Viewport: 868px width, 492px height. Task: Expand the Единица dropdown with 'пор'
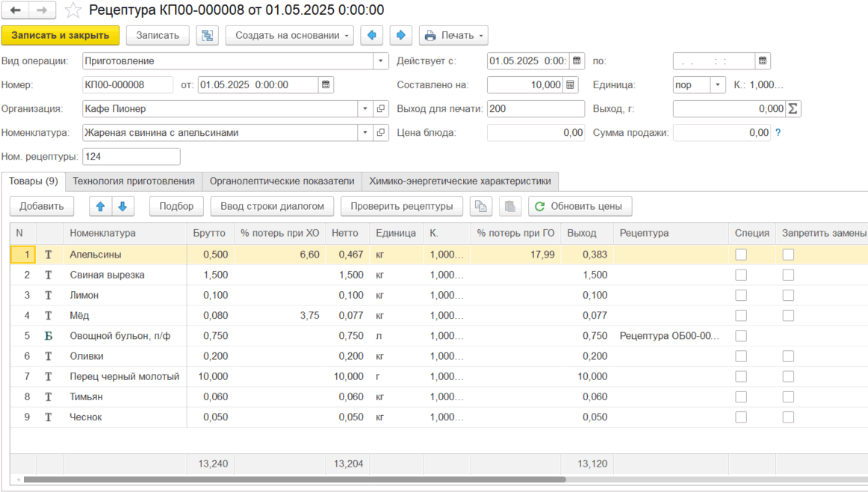tap(718, 85)
